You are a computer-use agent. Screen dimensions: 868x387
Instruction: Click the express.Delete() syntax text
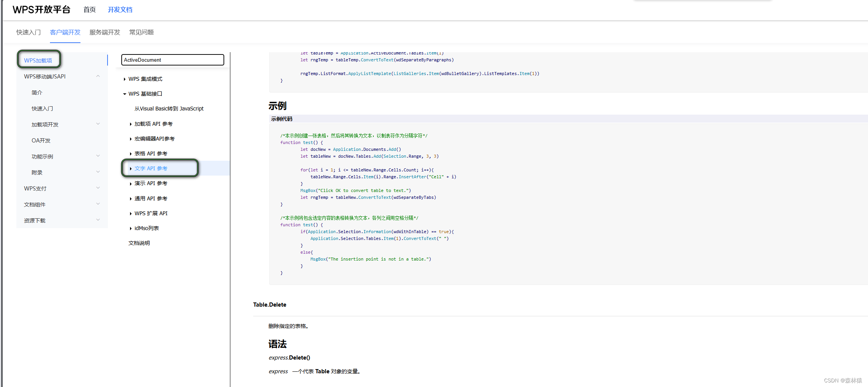click(289, 358)
